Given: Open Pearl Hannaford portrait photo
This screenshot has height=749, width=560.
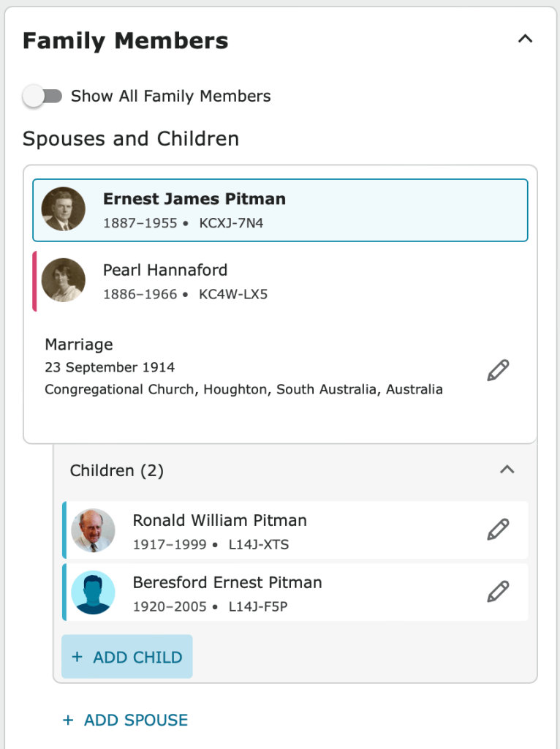Looking at the screenshot, I should click(x=64, y=280).
